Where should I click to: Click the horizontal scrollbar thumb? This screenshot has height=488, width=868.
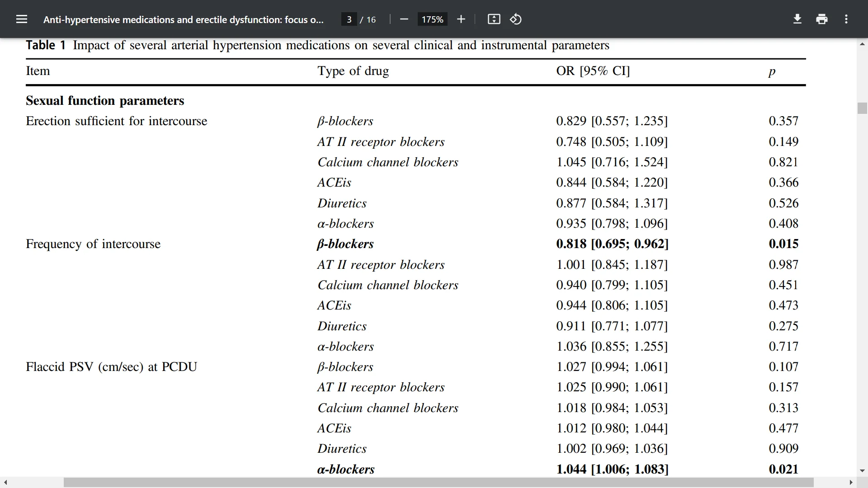[439, 483]
